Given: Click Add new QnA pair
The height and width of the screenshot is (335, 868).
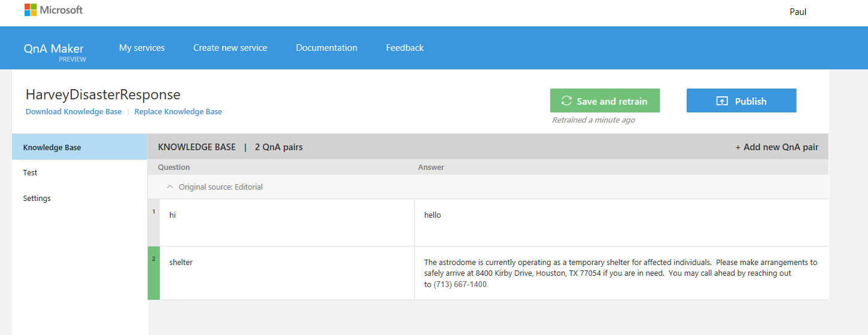Looking at the screenshot, I should 776,147.
